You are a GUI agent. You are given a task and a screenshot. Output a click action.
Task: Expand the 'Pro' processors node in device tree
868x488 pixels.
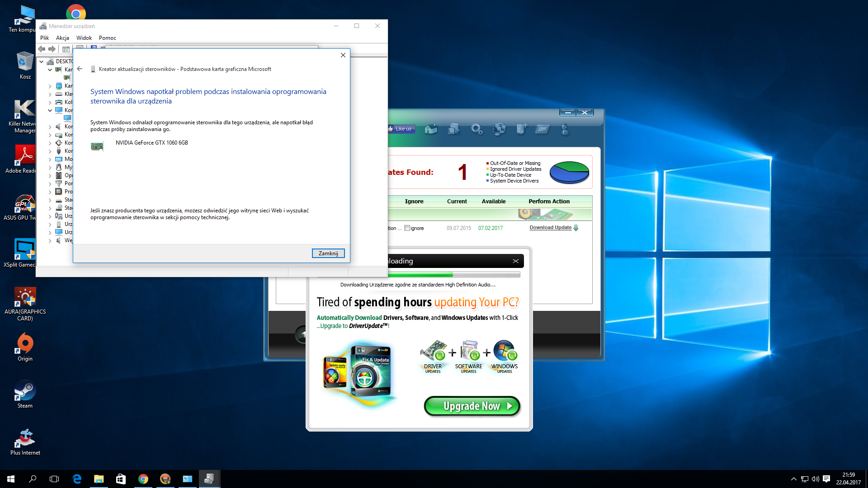pos(50,192)
